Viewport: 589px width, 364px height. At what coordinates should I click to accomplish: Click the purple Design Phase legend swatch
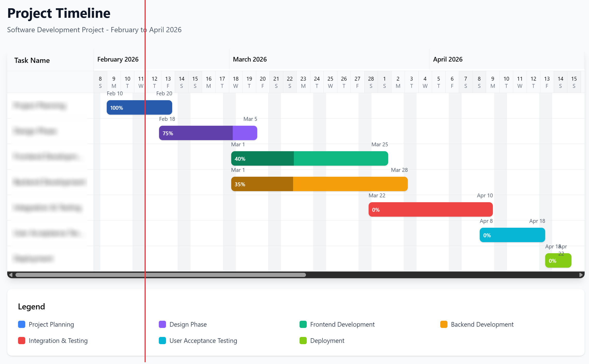[162, 324]
